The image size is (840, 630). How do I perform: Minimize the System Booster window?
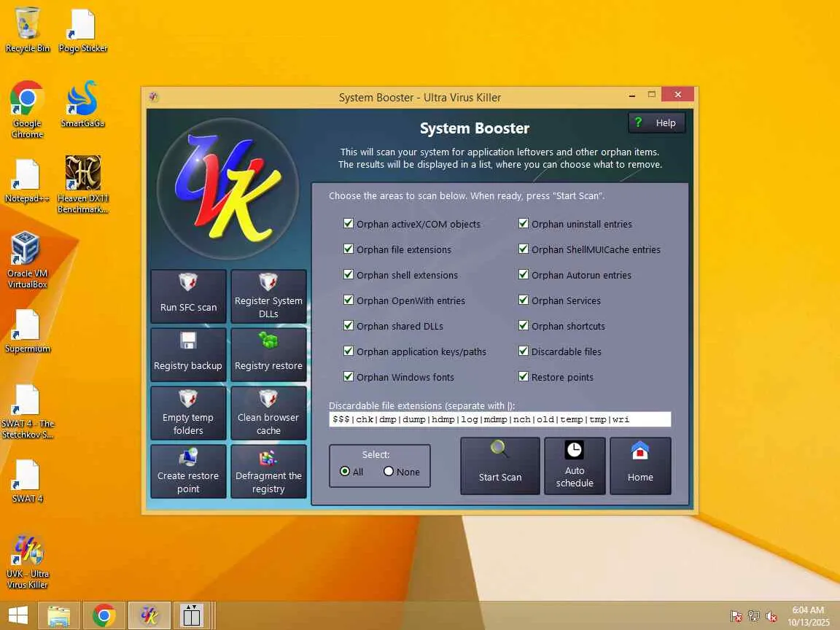632,96
